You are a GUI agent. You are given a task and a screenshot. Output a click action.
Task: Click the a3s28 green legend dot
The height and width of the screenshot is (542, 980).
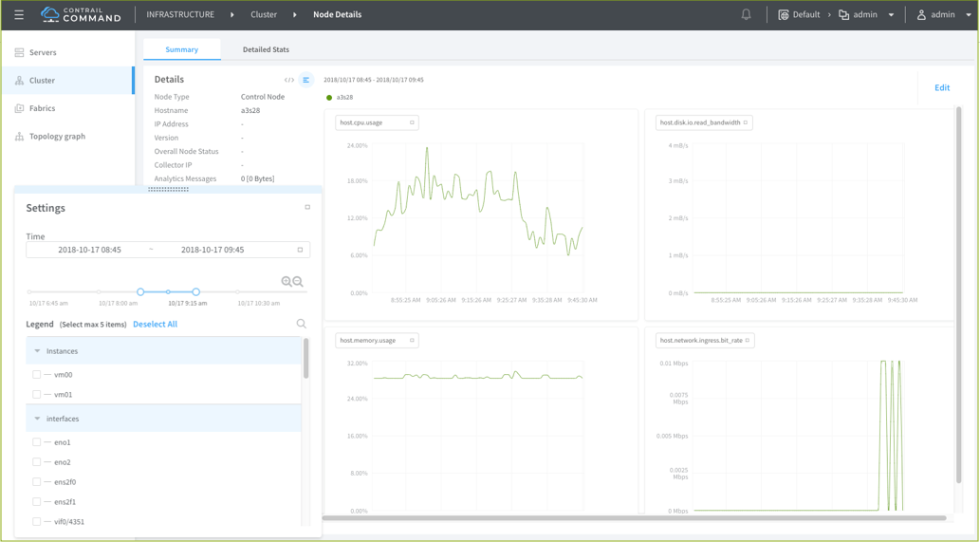[x=329, y=98]
